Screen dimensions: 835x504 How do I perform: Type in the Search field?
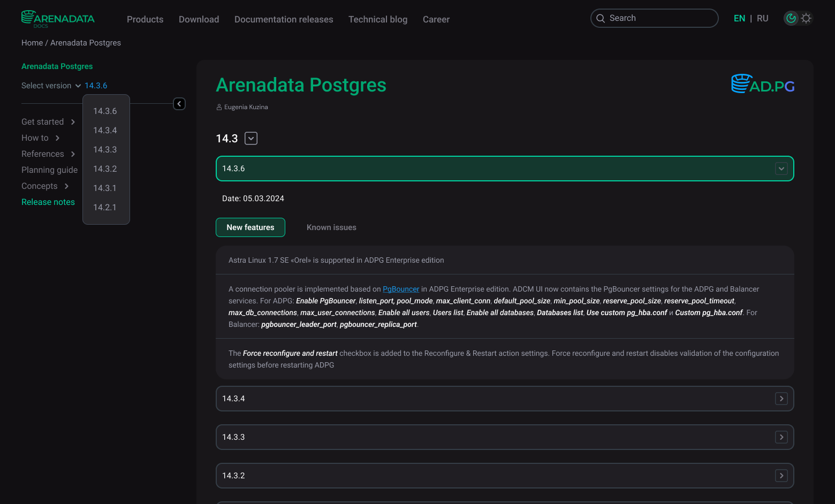[661, 18]
